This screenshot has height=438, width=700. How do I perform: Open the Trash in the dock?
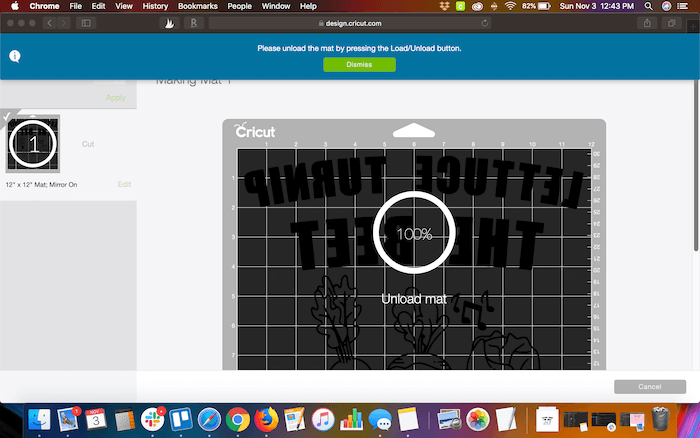(x=660, y=420)
